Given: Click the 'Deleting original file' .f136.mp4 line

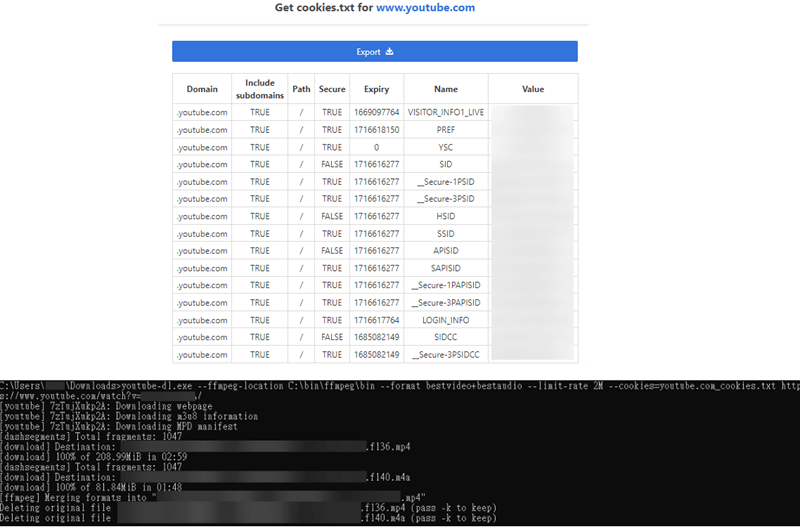Looking at the screenshot, I should tap(248, 508).
